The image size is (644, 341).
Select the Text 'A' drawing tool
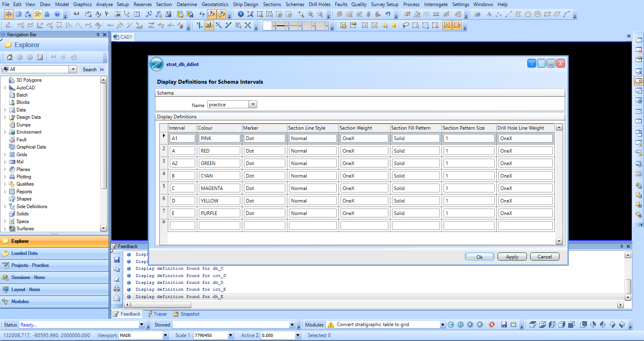tap(489, 14)
